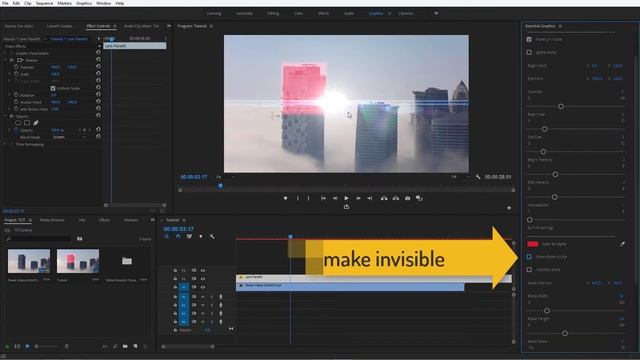The width and height of the screenshot is (640, 360).
Task: Click the Project panel search field
Action: point(39,239)
